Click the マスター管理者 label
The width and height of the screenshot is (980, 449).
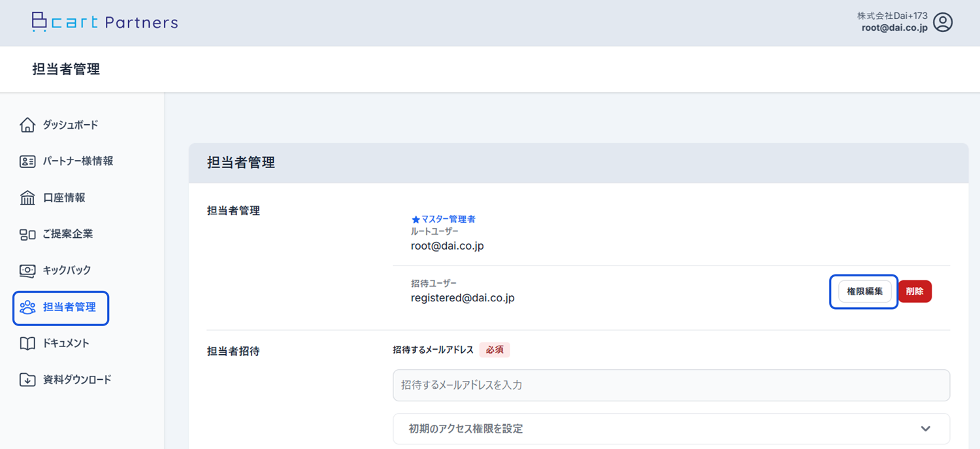448,220
